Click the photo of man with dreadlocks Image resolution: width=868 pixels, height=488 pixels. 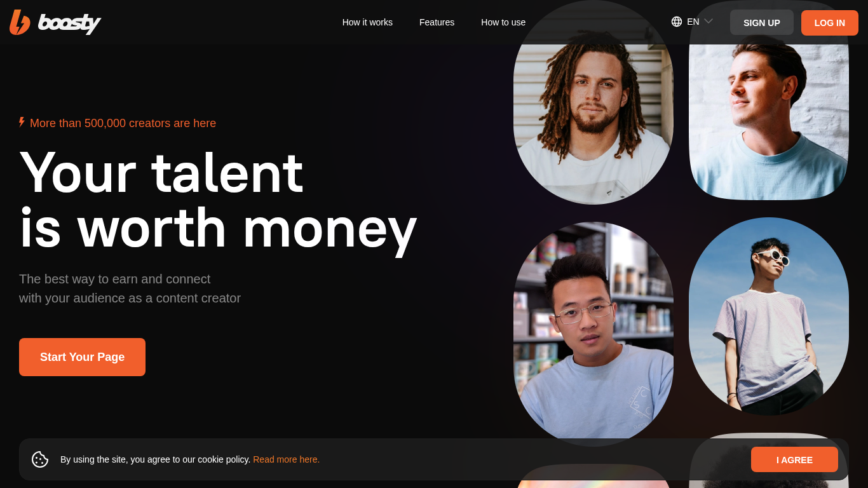[x=593, y=102]
